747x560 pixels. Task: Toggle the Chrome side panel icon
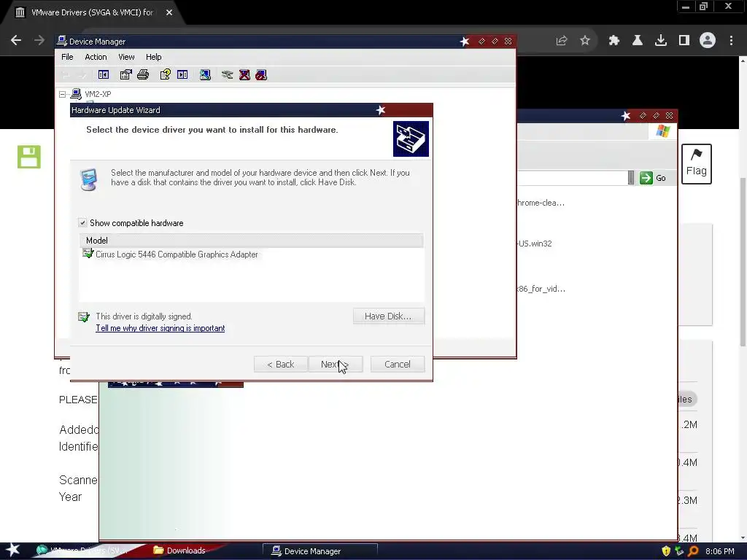click(x=684, y=41)
